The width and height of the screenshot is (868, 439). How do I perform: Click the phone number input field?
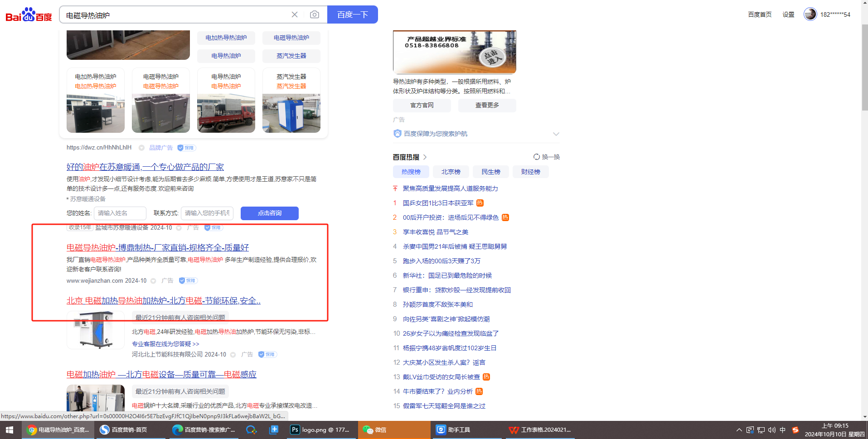pos(207,213)
